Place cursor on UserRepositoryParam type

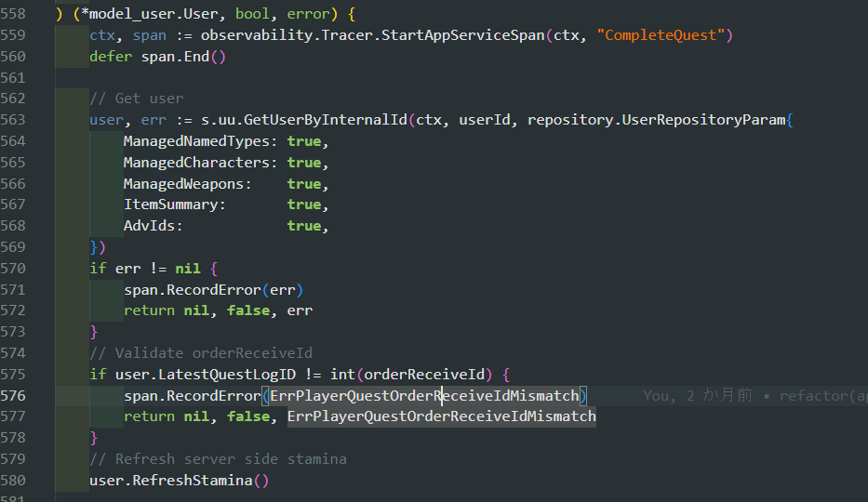tap(703, 120)
